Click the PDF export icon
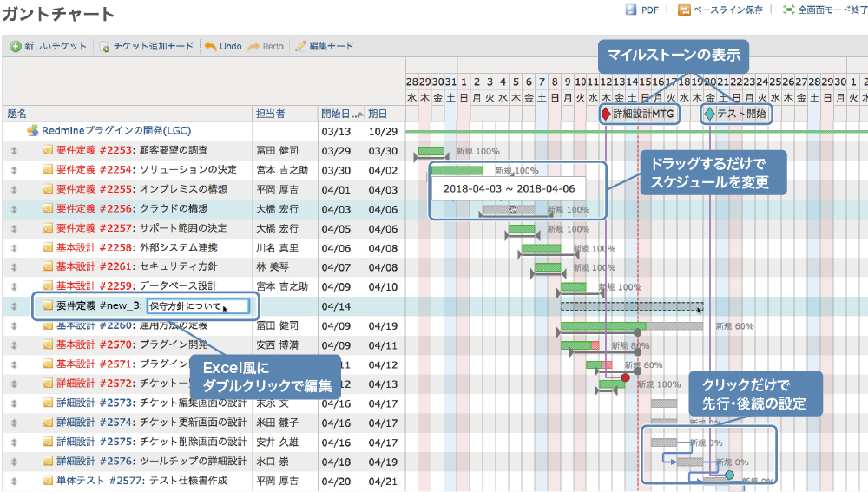This screenshot has height=492, width=868. (x=631, y=10)
